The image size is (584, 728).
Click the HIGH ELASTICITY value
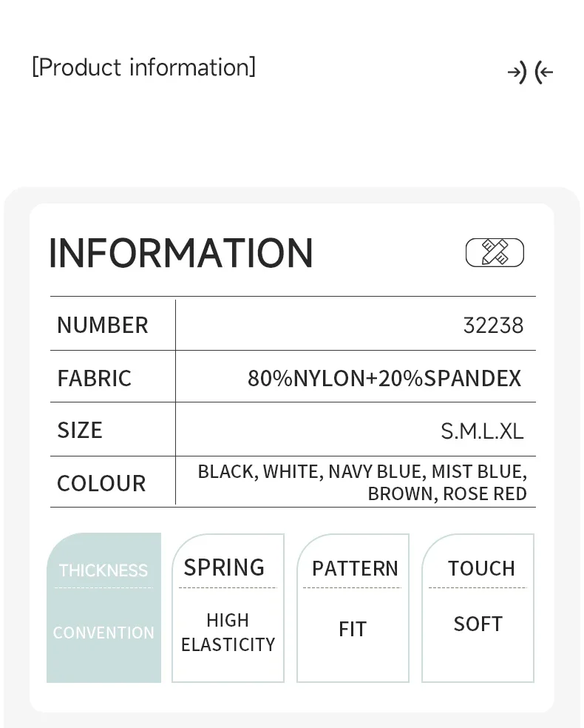(x=228, y=632)
